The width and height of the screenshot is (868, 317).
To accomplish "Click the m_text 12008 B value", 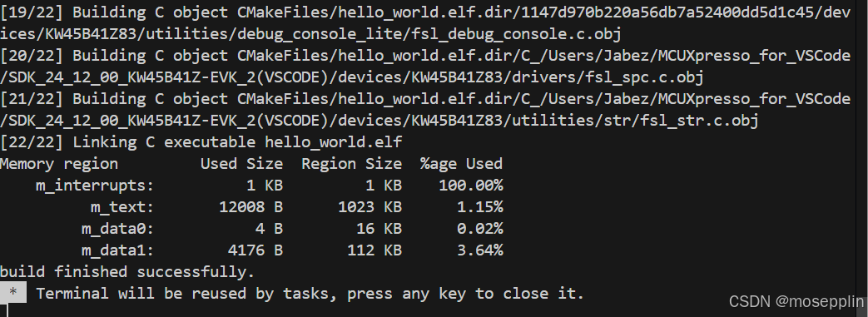I will 250,207.
